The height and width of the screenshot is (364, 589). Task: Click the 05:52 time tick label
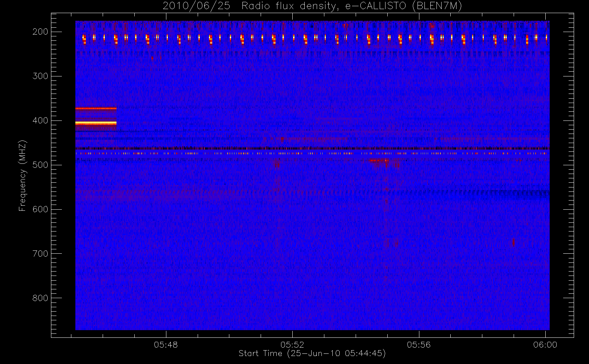pyautogui.click(x=292, y=345)
